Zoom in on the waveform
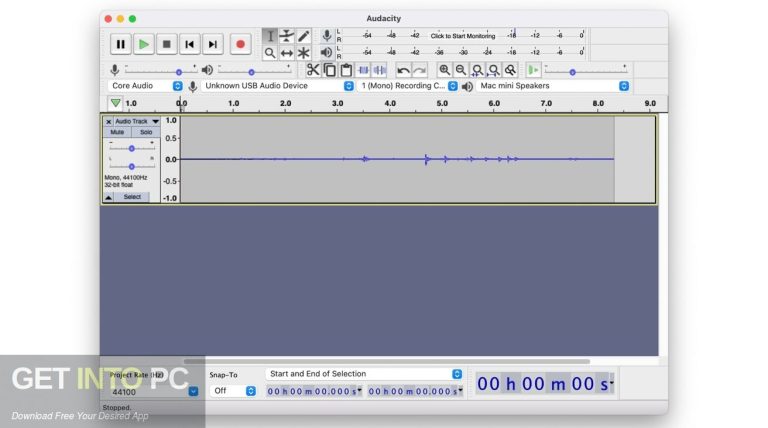 point(444,70)
